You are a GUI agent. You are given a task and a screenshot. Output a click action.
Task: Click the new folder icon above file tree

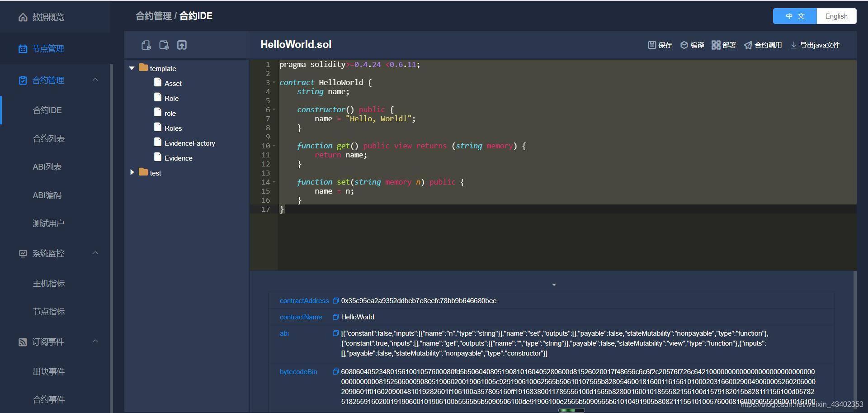point(164,45)
